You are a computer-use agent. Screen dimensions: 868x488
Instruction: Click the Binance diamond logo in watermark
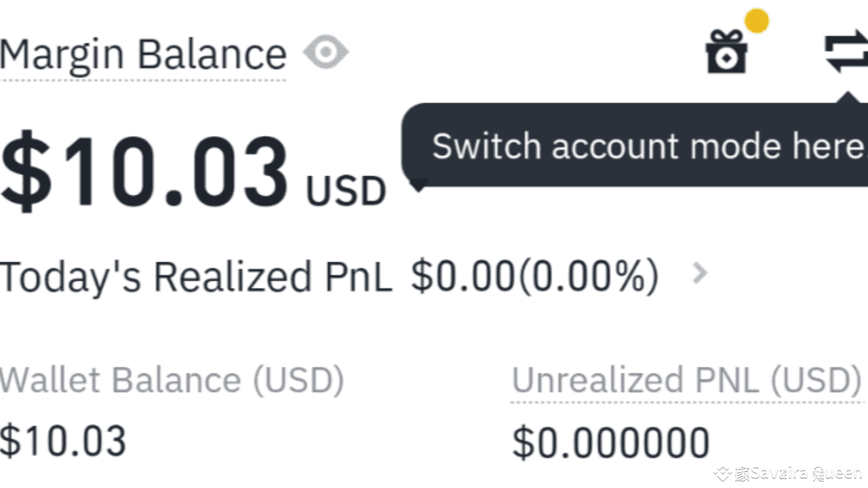[723, 473]
